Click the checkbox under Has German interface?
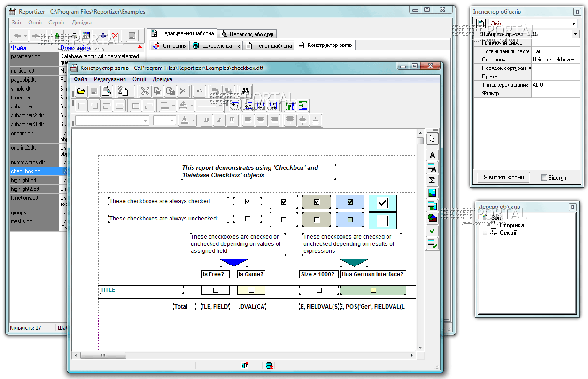The width and height of the screenshot is (588, 379). [373, 290]
